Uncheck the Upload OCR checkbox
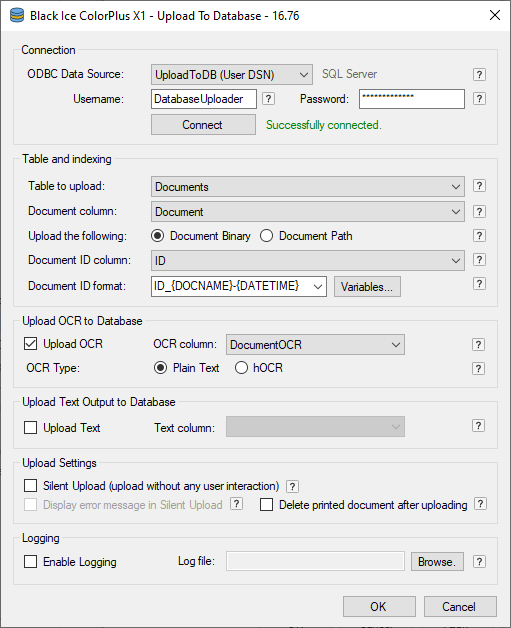This screenshot has width=511, height=628. (30, 344)
